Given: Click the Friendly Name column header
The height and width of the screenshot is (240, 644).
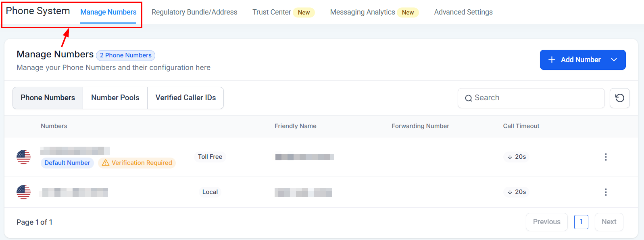Looking at the screenshot, I should [295, 126].
